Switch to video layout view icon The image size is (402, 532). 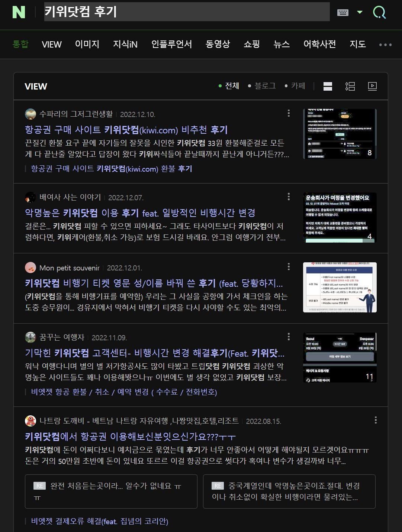tap(372, 86)
